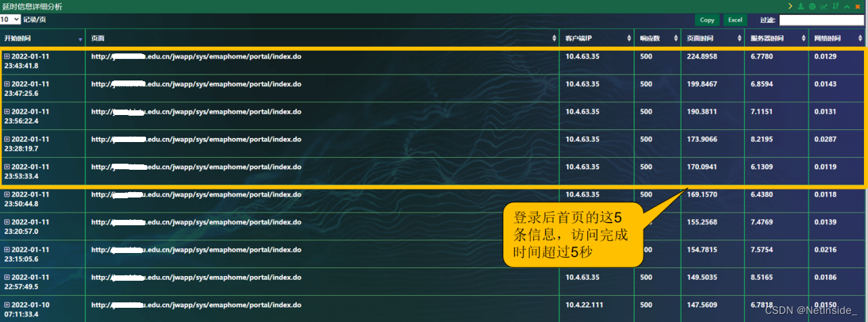This screenshot has height=322, width=868.
Task: Expand the row starting 23:20:57.0
Action: pos(7,222)
